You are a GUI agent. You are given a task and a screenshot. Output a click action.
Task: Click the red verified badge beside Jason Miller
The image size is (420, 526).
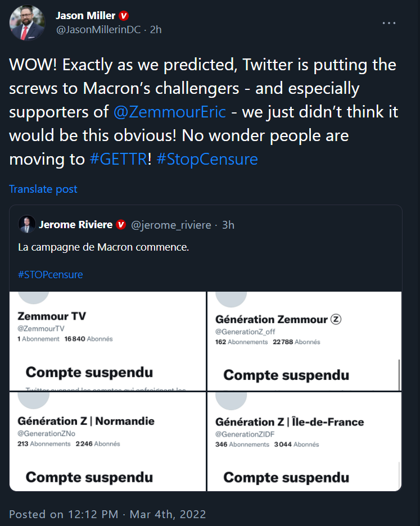tap(124, 16)
